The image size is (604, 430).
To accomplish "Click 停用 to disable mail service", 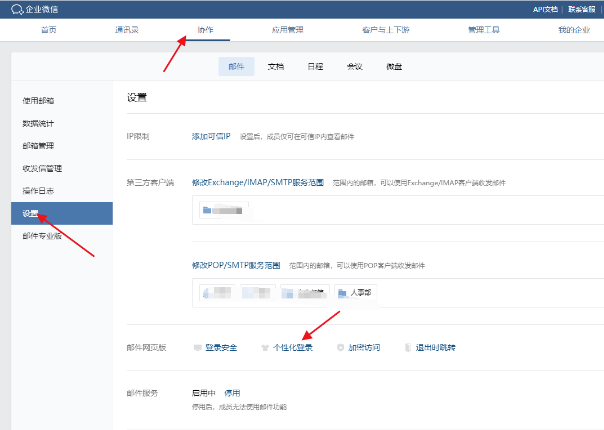I will (x=232, y=393).
